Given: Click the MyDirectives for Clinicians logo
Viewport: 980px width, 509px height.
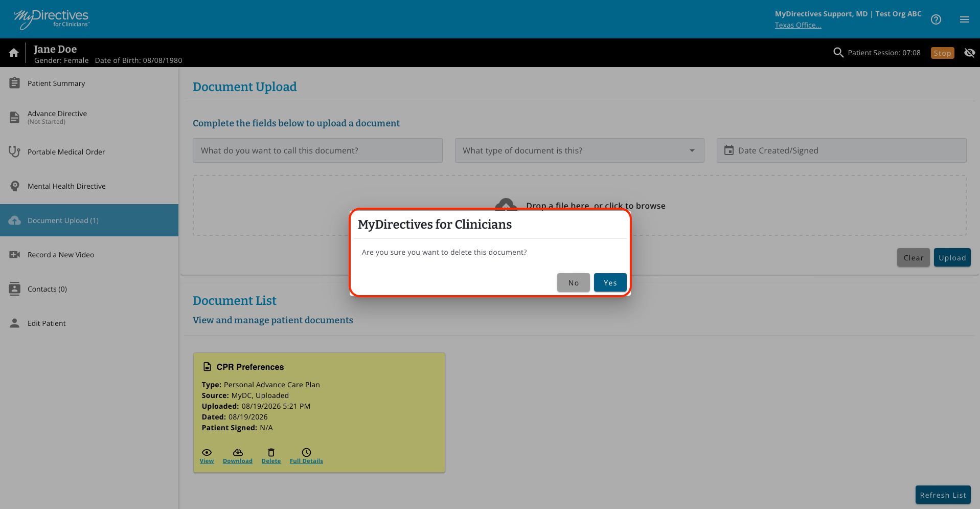Looking at the screenshot, I should (x=52, y=19).
